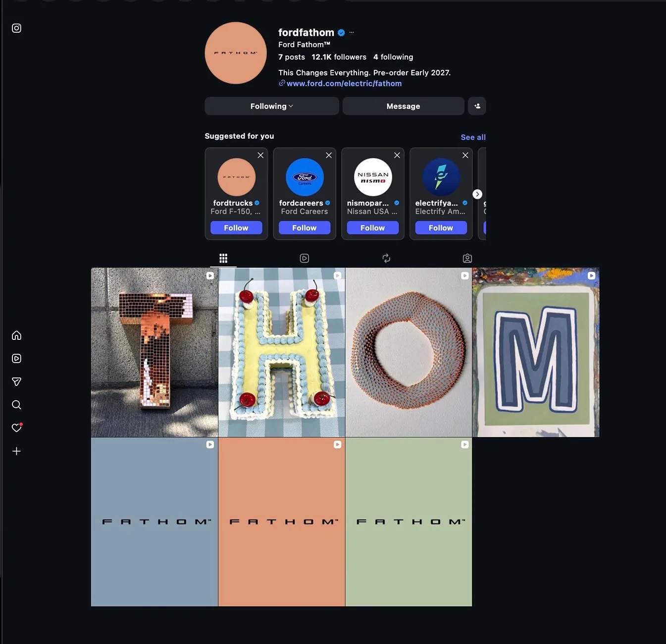The image size is (666, 644).
Task: Dismiss the electrifyamerica suggestion
Action: click(465, 155)
